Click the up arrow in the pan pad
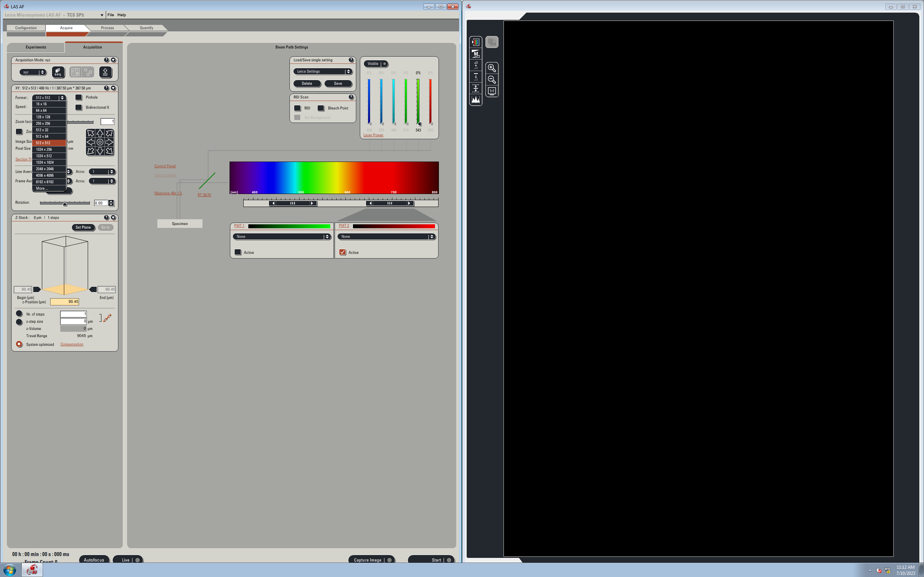 click(100, 133)
